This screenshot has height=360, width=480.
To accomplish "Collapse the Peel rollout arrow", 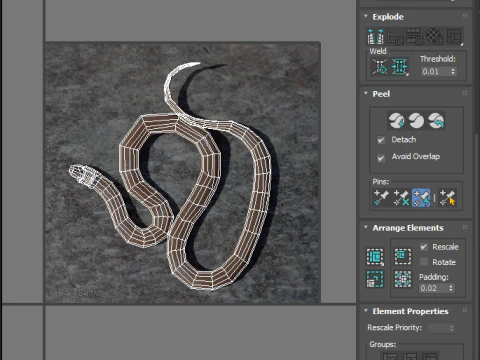I will (x=366, y=93).
